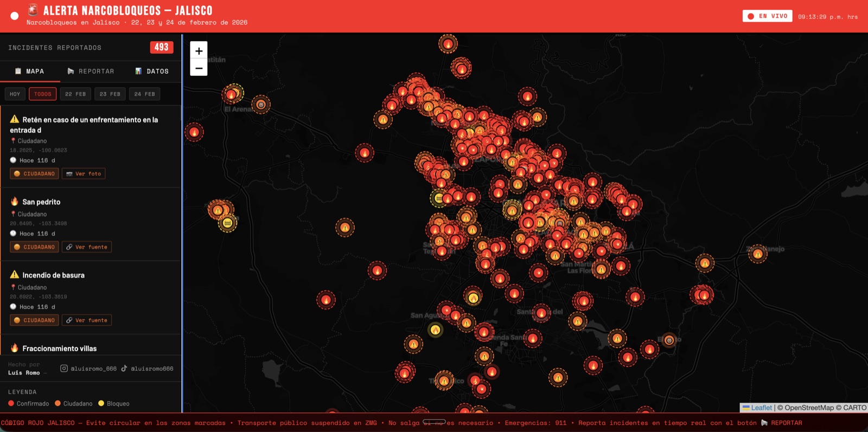The height and width of the screenshot is (432, 868).
Task: Open the DATOS tab
Action: pos(152,71)
